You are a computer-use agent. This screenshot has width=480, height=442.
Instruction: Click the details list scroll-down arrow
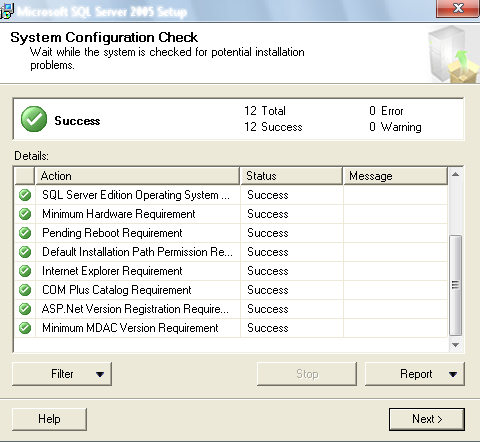(456, 345)
